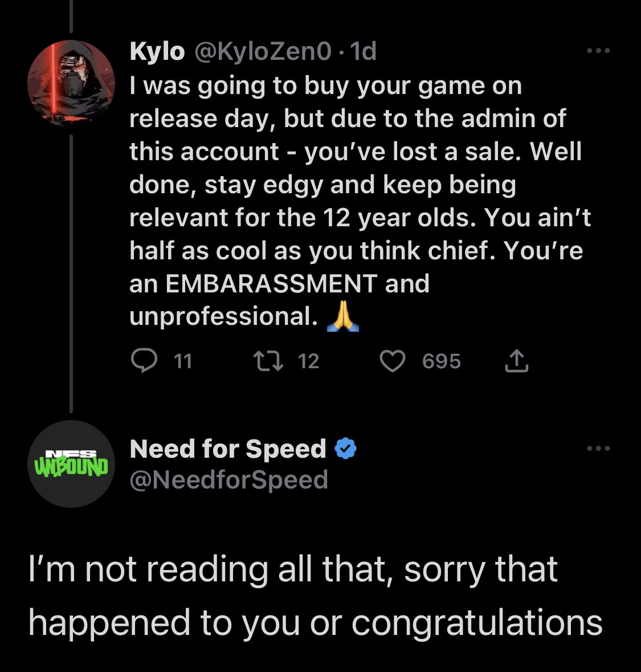Open the more options menu on Kylo's tweet
641x672 pixels.
[x=598, y=51]
